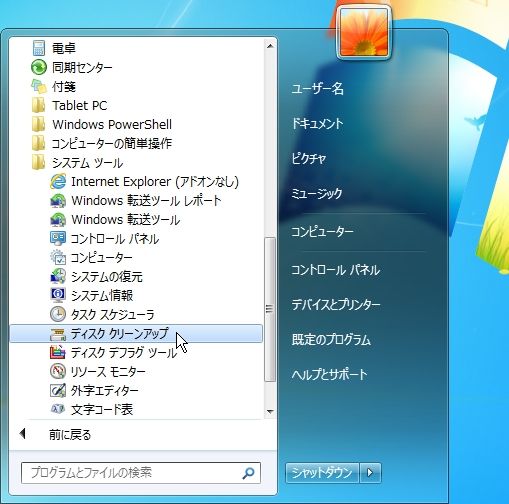
Task: Click the Windows 転送ツール レポート icon
Action: click(x=58, y=201)
